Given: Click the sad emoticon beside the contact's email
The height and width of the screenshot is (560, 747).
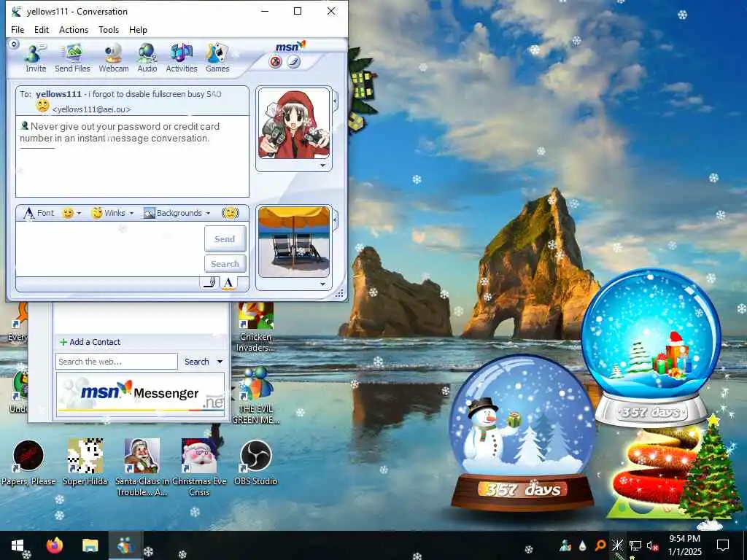Looking at the screenshot, I should 43,106.
